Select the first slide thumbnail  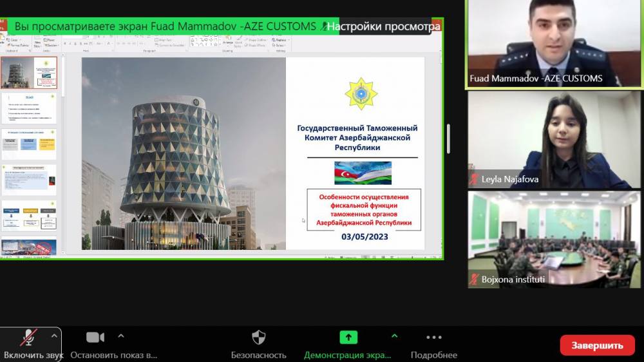pos(29,73)
